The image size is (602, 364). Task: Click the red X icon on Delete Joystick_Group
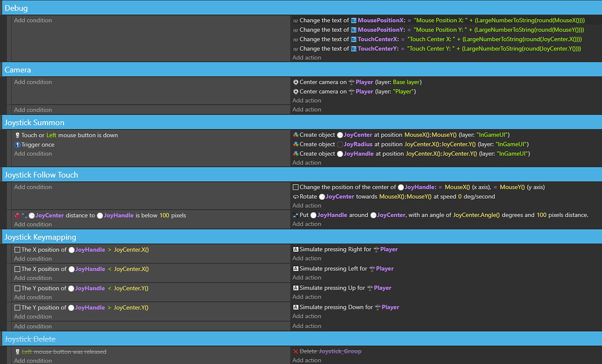[x=296, y=351]
